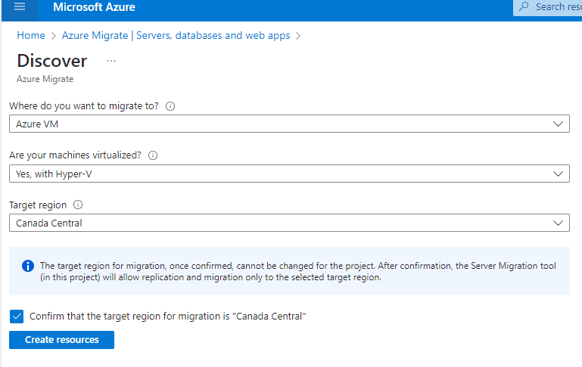Click the 'Where do you want to migrate to?' label
Viewport: 582px width, 367px height.
pyautogui.click(x=84, y=106)
